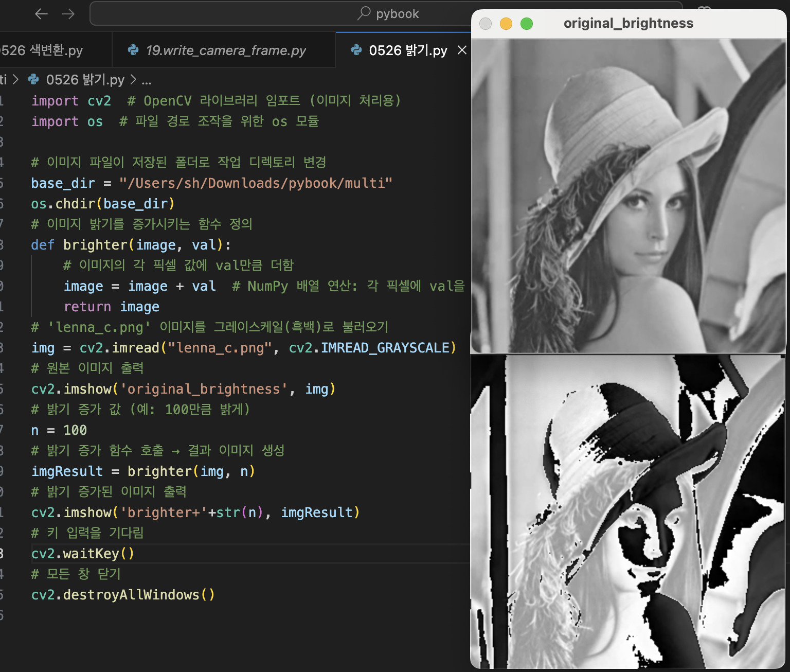The height and width of the screenshot is (672, 790).
Task: Maximize the original_brightness window
Action: tap(527, 24)
